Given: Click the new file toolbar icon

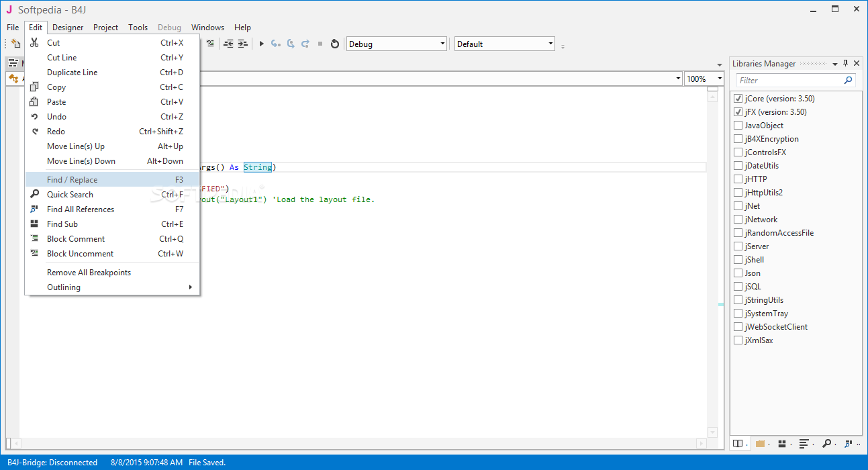Looking at the screenshot, I should 15,44.
